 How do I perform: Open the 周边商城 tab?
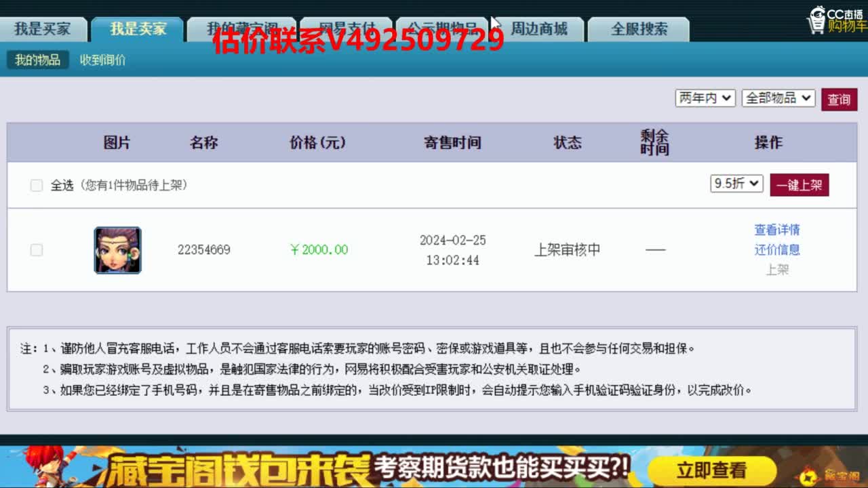tap(539, 28)
